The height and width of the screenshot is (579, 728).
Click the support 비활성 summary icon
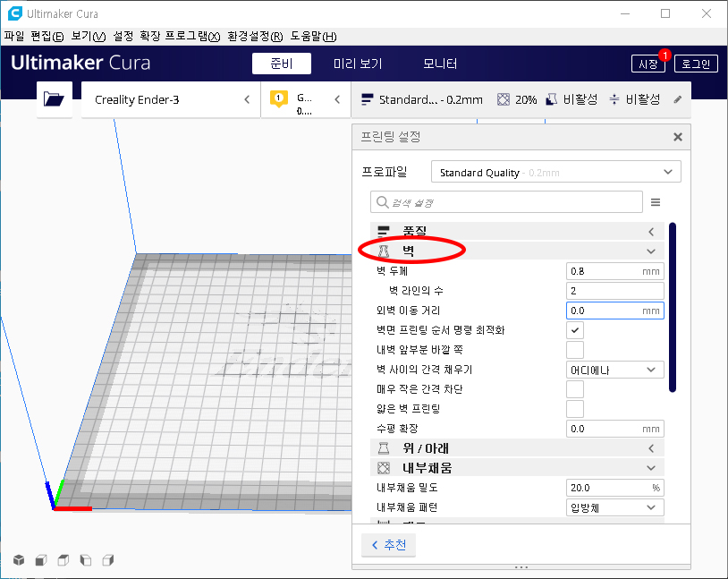tap(551, 99)
